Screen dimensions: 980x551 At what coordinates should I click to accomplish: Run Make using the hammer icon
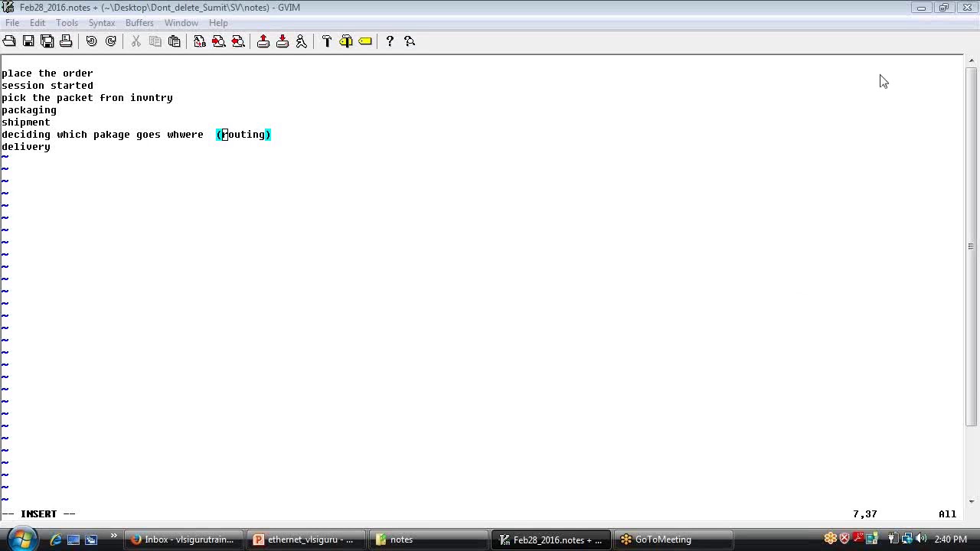pos(327,41)
